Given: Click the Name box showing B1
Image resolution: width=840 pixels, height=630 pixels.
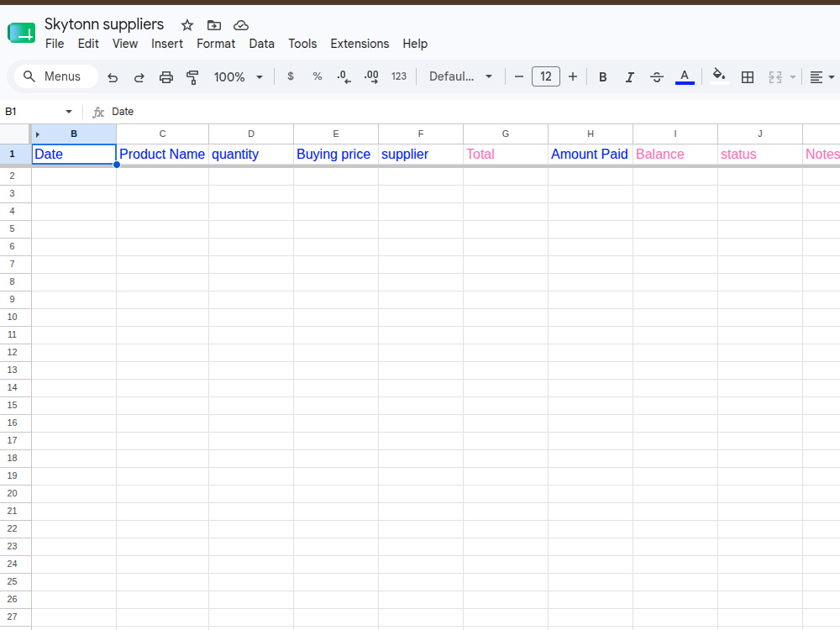Looking at the screenshot, I should click(x=32, y=112).
